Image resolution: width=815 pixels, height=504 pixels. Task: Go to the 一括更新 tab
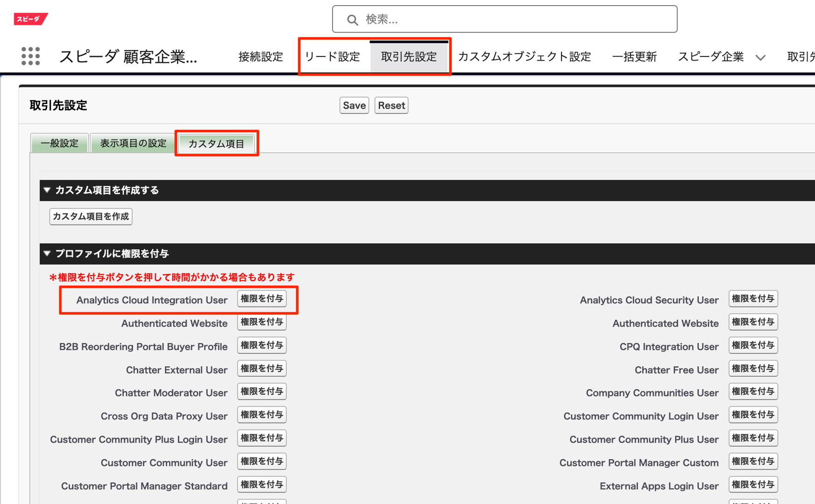(x=634, y=57)
